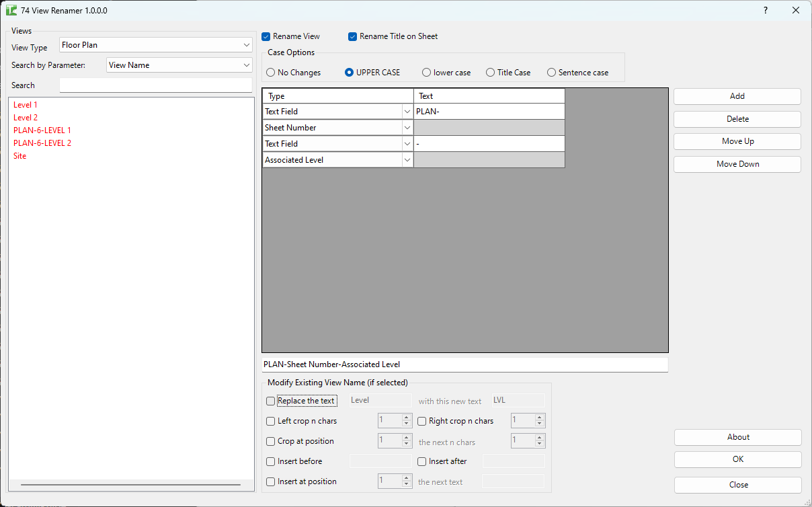The image size is (812, 507).
Task: Enable Right crop n chars
Action: [422, 420]
